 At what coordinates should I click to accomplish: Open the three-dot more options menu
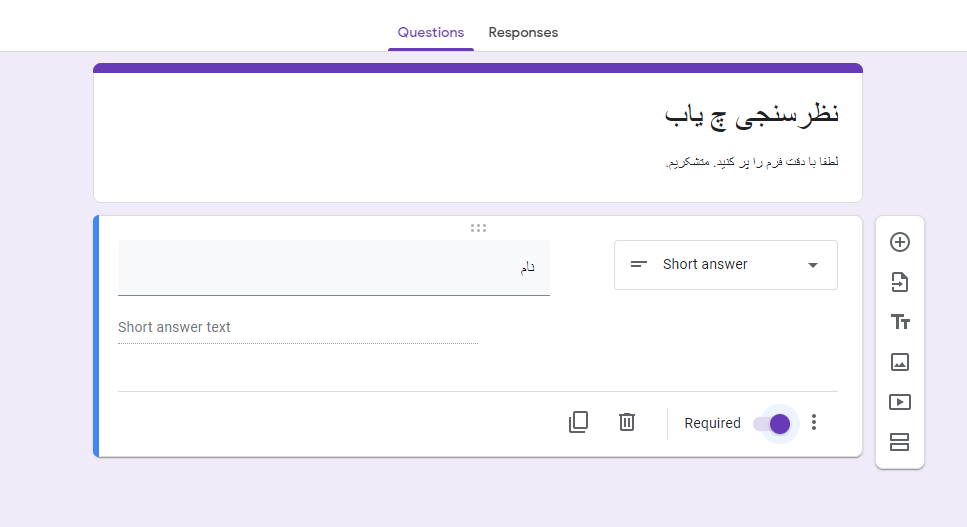coord(814,422)
